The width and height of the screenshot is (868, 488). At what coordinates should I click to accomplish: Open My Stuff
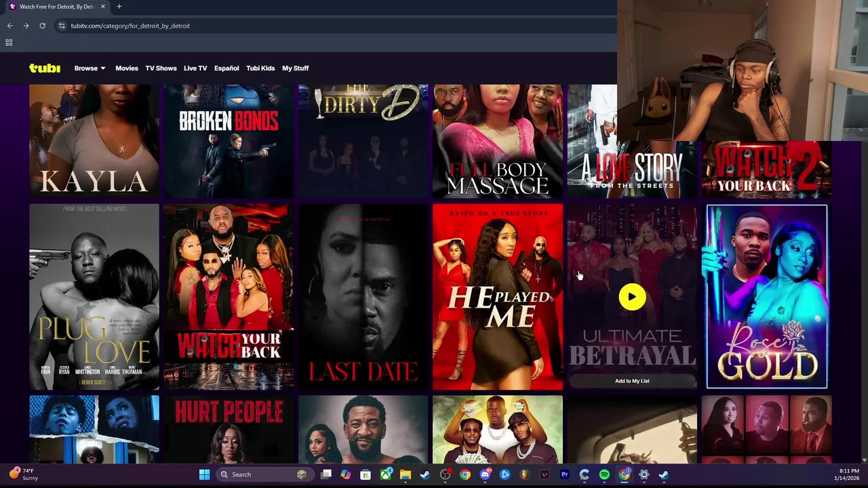pos(295,68)
